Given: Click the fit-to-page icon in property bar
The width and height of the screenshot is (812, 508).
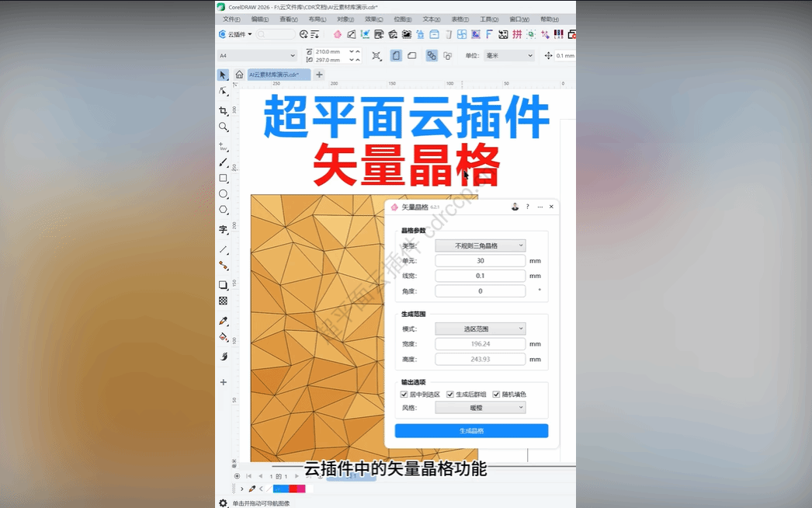Looking at the screenshot, I should 377,55.
